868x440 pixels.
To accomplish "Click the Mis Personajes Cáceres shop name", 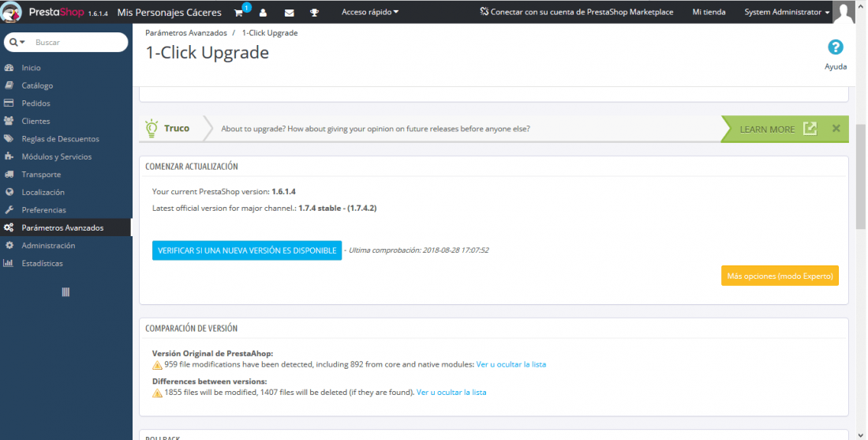I will tap(170, 12).
